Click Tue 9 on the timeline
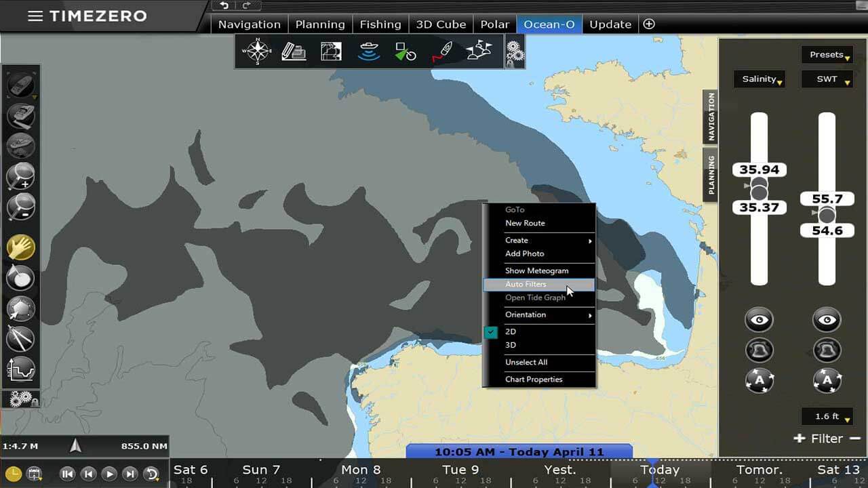The width and height of the screenshot is (868, 488). [460, 470]
